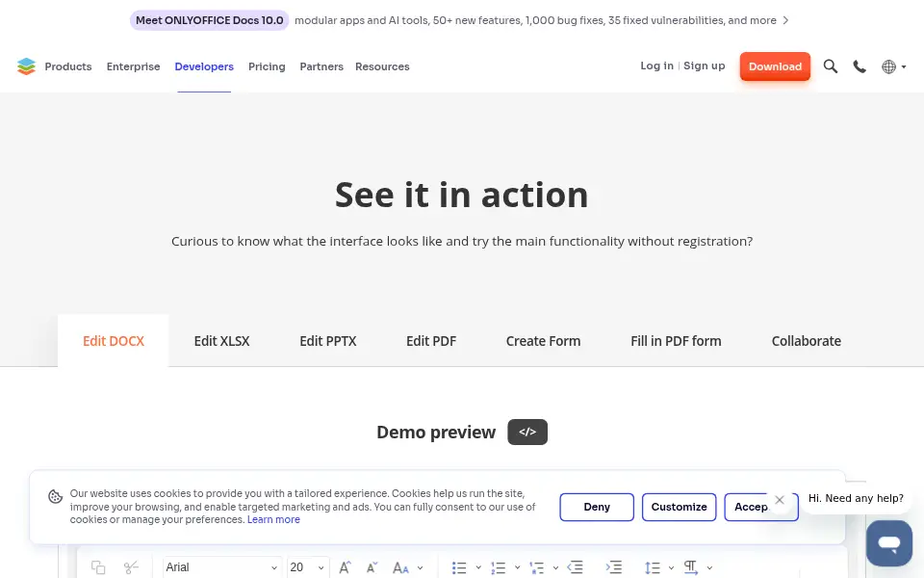Viewport: 924px width, 578px height.
Task: Click the Log in link
Action: pyautogui.click(x=657, y=66)
